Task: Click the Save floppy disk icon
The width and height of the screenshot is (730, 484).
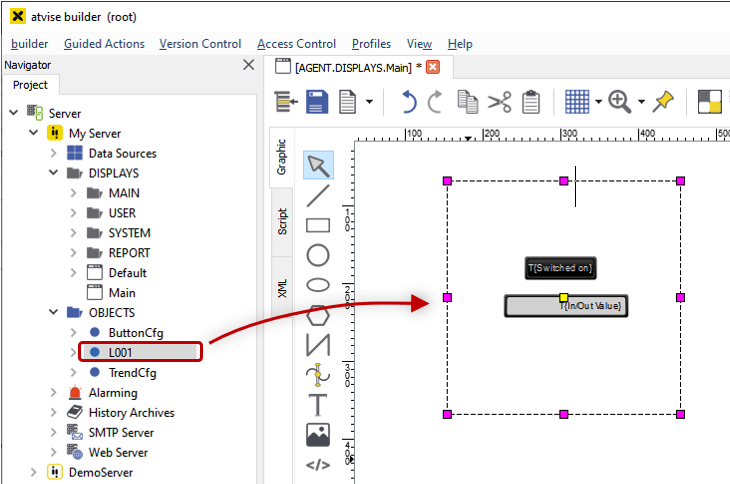Action: (x=317, y=102)
